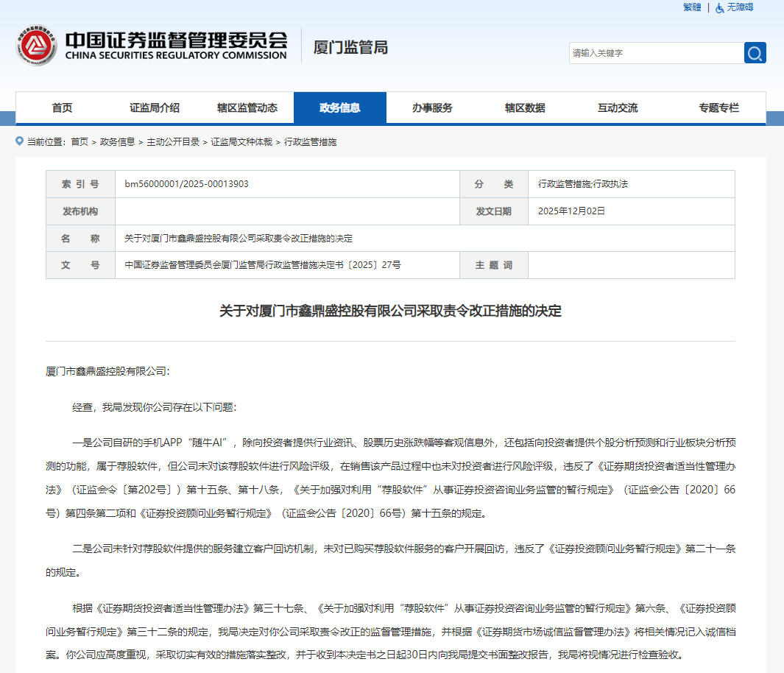Switch to Traditional Chinese (繁體)
This screenshot has height=673, width=784.
pyautogui.click(x=691, y=7)
